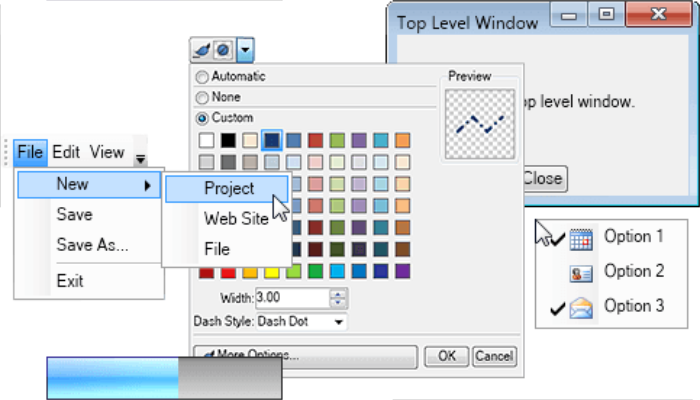Click the OK button
The width and height of the screenshot is (700, 400).
(446, 356)
